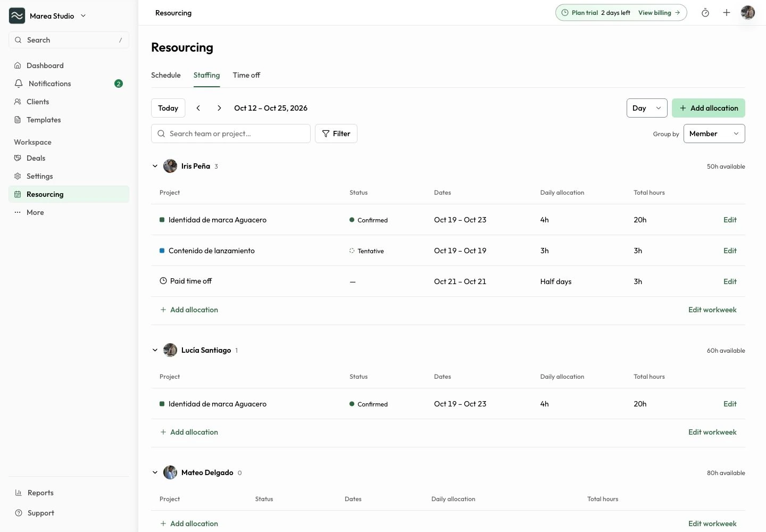
Task: Go to next date range arrow
Action: [219, 108]
